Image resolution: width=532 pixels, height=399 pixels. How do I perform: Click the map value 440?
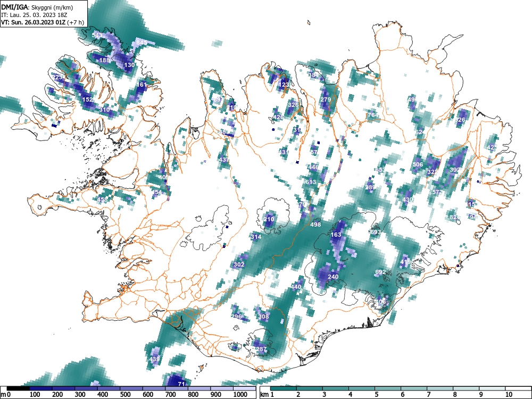(296, 287)
